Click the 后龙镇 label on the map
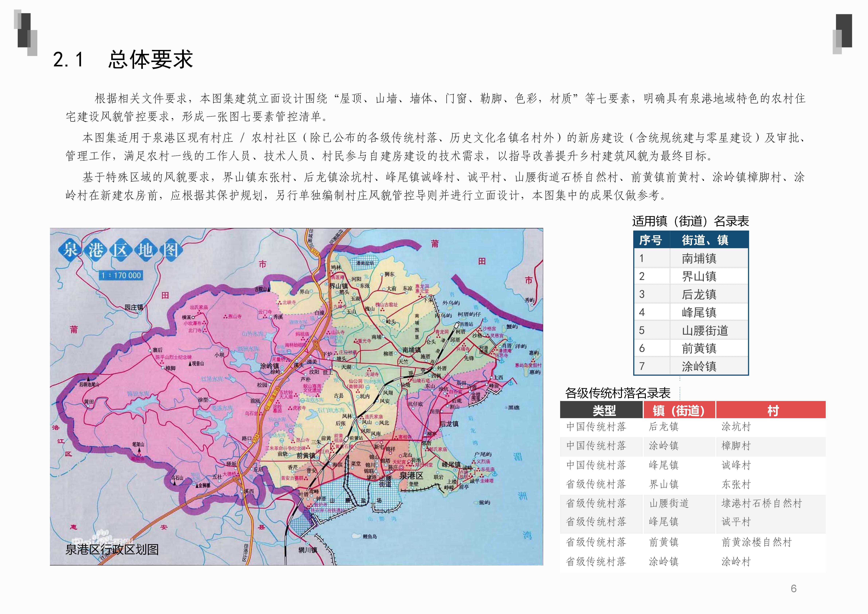 pos(449,424)
